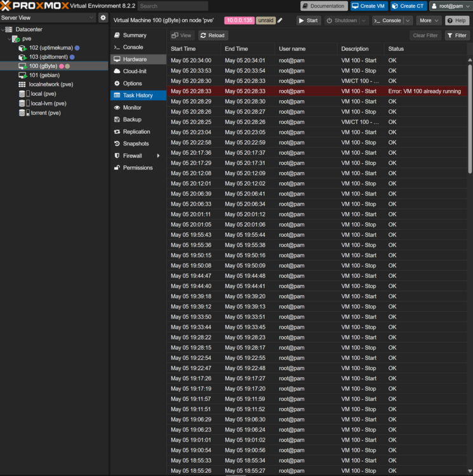This screenshot has width=473, height=476.
Task: Open the root@pam user menu
Action: [451, 6]
